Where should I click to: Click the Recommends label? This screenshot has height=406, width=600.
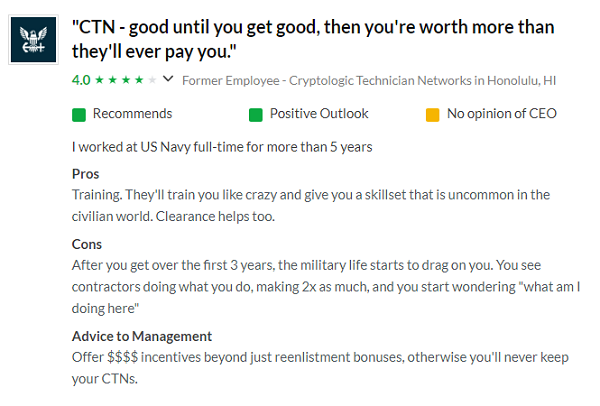[132, 114]
